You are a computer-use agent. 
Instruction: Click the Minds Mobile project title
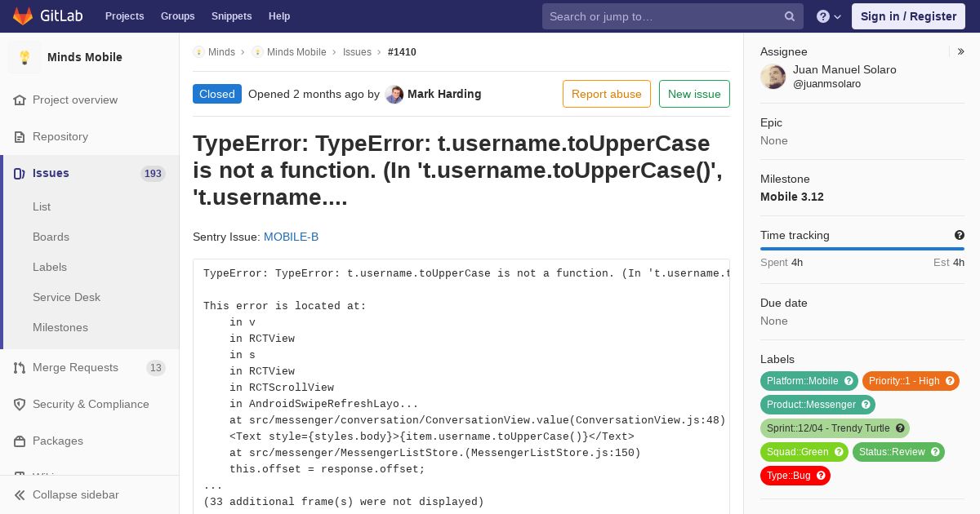coord(85,57)
